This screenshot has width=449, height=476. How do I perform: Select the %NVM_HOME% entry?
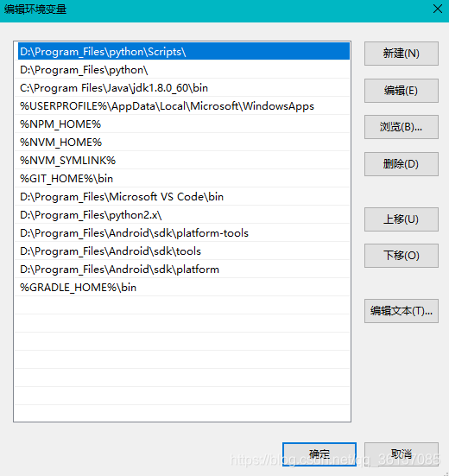184,142
